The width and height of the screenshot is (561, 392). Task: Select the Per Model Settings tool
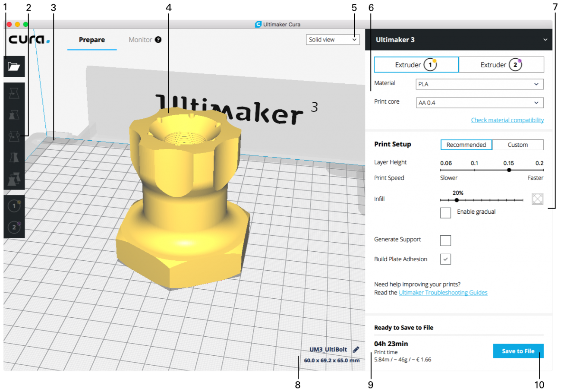[14, 178]
